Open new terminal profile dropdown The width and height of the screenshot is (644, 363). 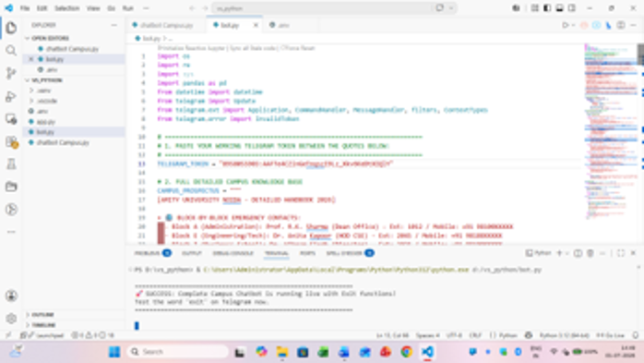tap(567, 253)
